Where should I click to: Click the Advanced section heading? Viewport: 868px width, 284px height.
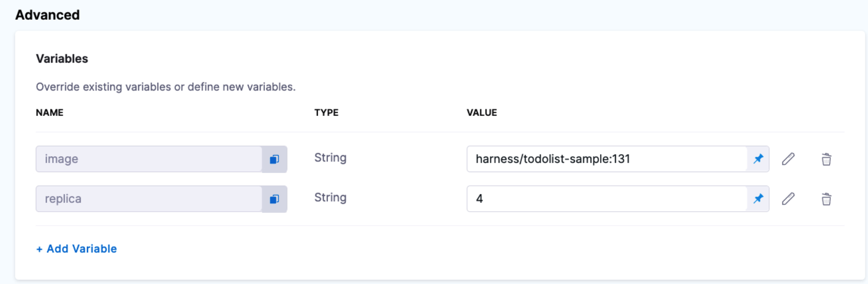(48, 15)
